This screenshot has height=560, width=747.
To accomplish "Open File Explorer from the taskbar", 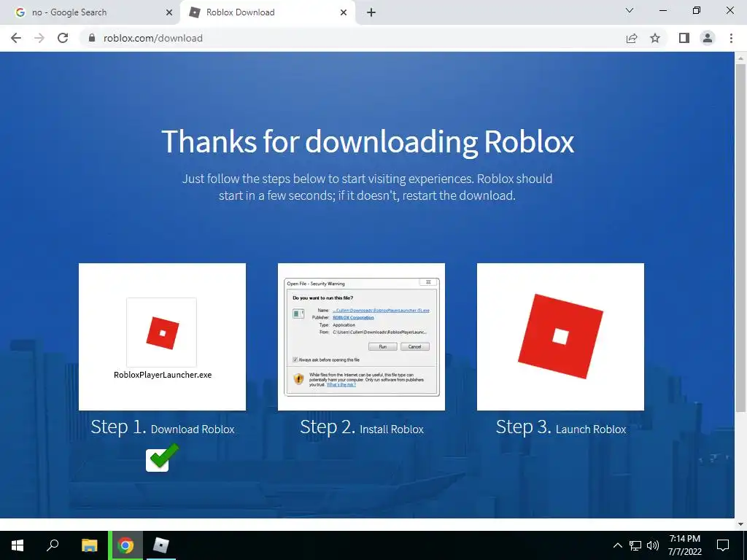I will click(x=89, y=545).
